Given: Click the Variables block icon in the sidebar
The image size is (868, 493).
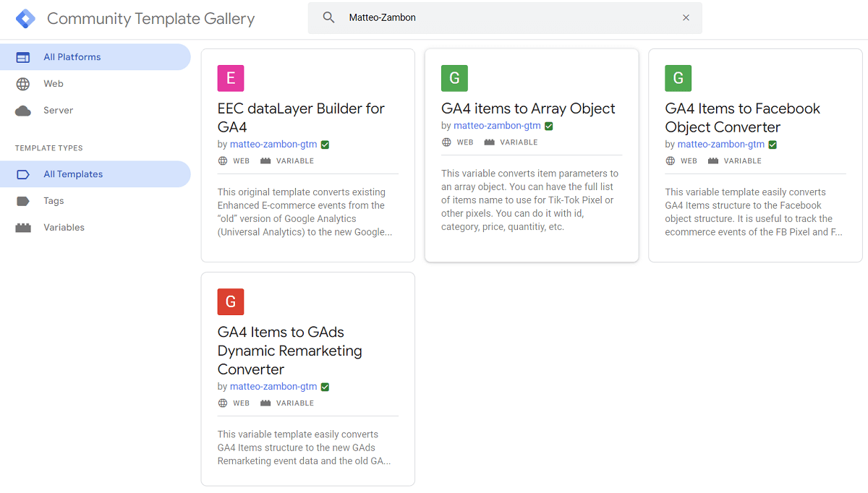Looking at the screenshot, I should tap(23, 228).
